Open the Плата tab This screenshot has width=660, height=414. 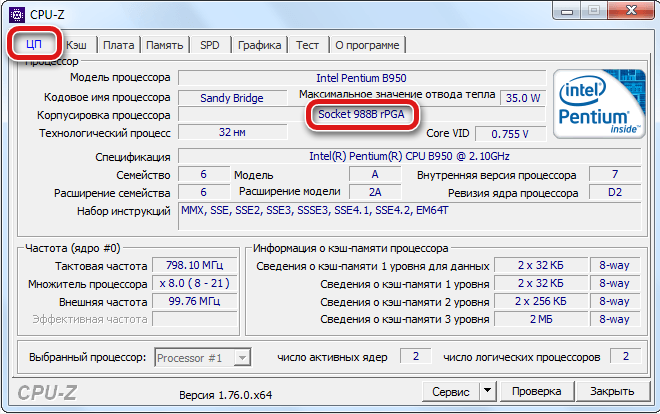pos(119,45)
